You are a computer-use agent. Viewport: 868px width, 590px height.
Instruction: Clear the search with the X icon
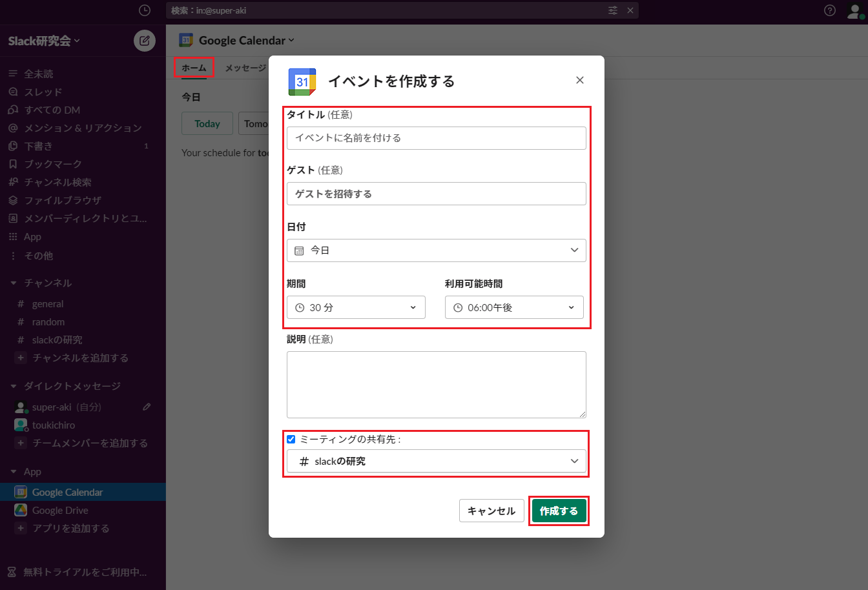pos(630,10)
